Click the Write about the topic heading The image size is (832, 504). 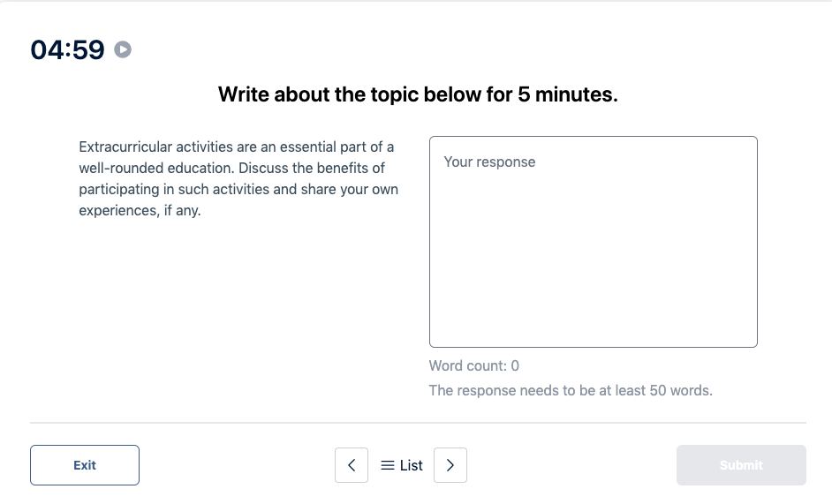[418, 94]
